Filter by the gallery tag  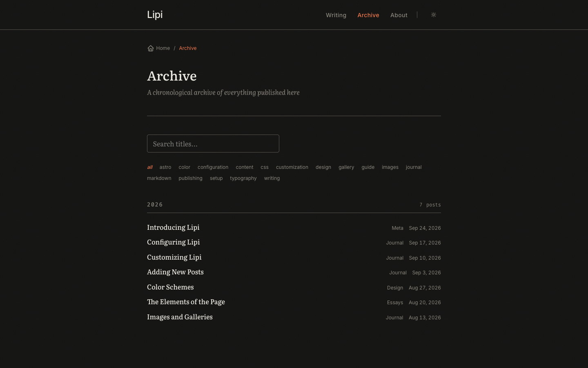tap(346, 167)
